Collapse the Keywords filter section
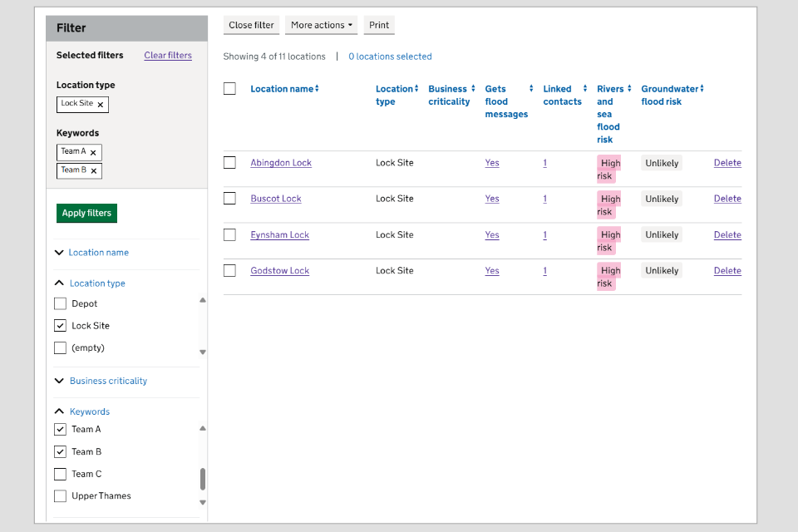798x532 pixels. pos(89,411)
